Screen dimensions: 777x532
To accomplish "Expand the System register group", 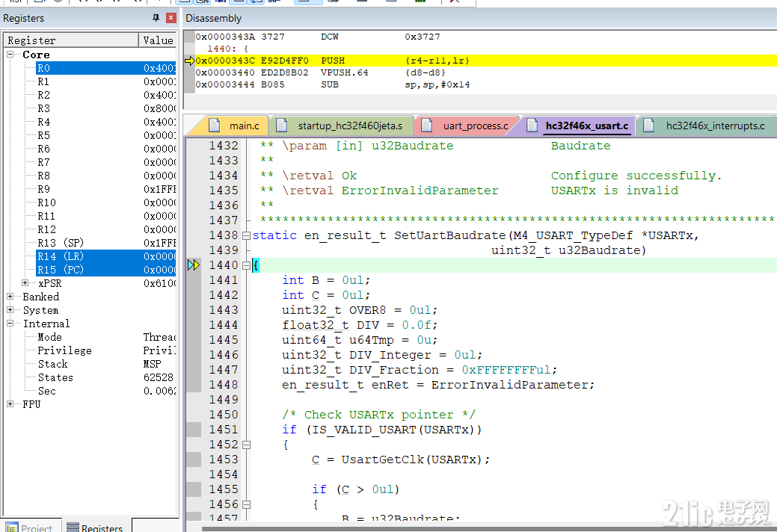I will click(10, 310).
